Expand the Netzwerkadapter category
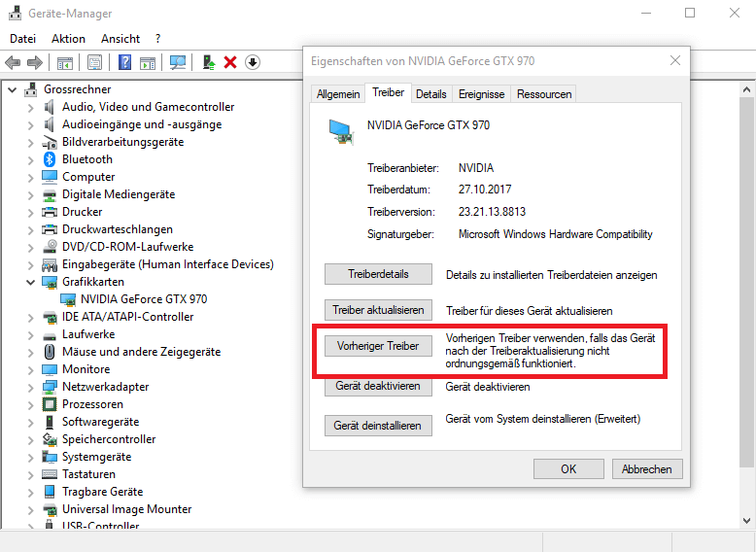The height and width of the screenshot is (552, 756). [x=30, y=387]
